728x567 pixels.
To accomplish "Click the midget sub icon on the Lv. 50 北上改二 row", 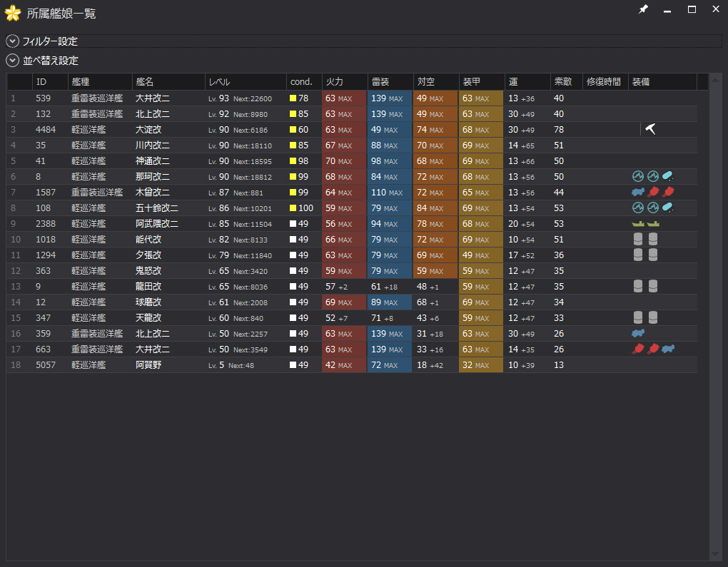I will tap(638, 333).
